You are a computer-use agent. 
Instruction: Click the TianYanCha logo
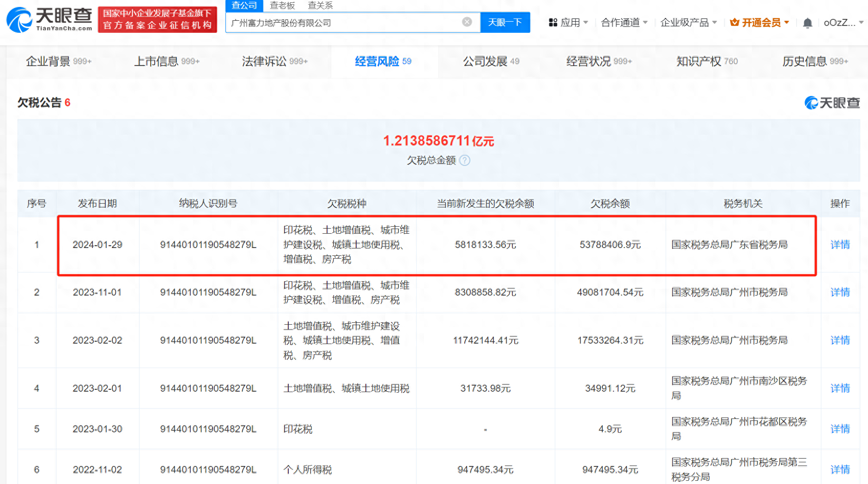tap(49, 19)
